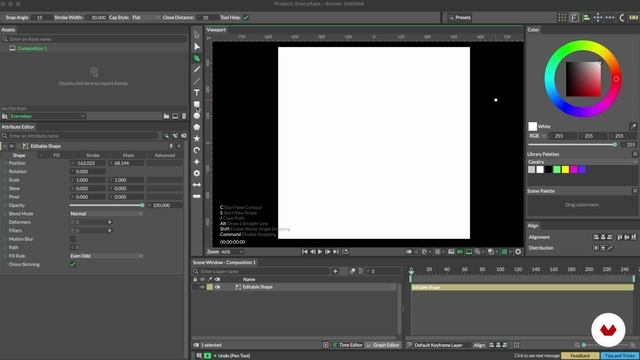Screen dimensions: 640x360
Task: Toggle the playback loop button
Action: tap(345, 252)
